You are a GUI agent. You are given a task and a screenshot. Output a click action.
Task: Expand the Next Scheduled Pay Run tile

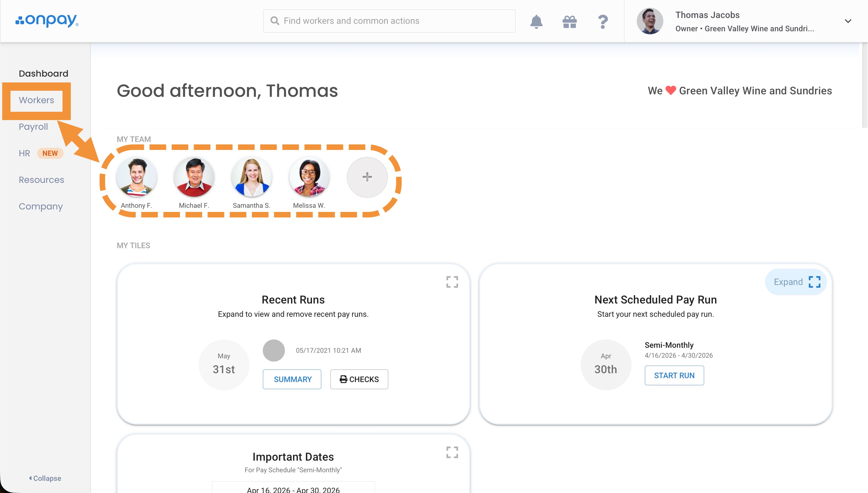point(796,282)
